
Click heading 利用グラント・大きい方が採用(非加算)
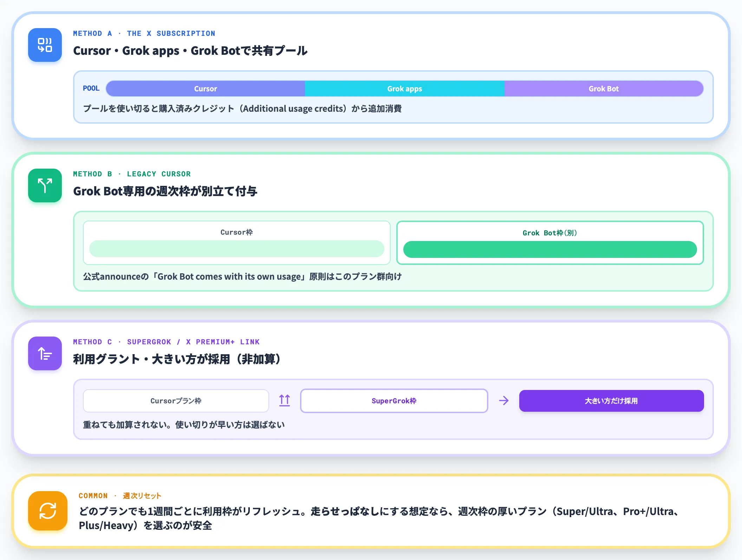(x=177, y=359)
